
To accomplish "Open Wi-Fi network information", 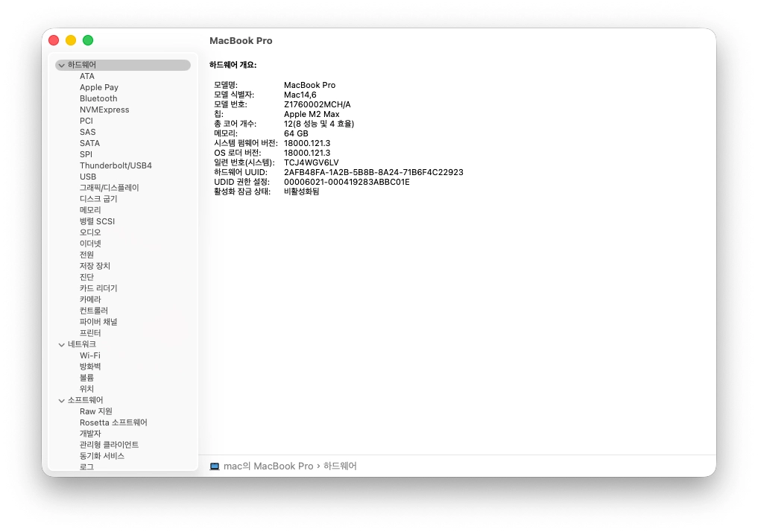I will [90, 355].
